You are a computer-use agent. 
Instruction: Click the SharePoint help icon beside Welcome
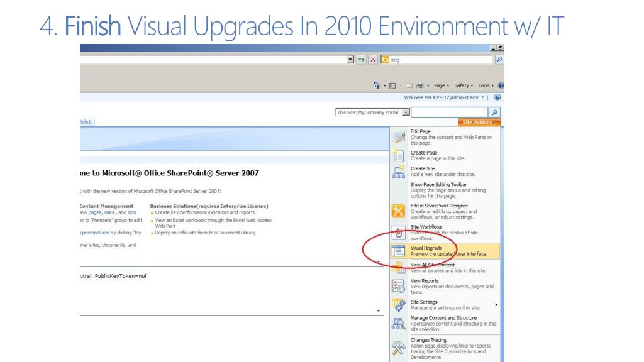pyautogui.click(x=497, y=97)
